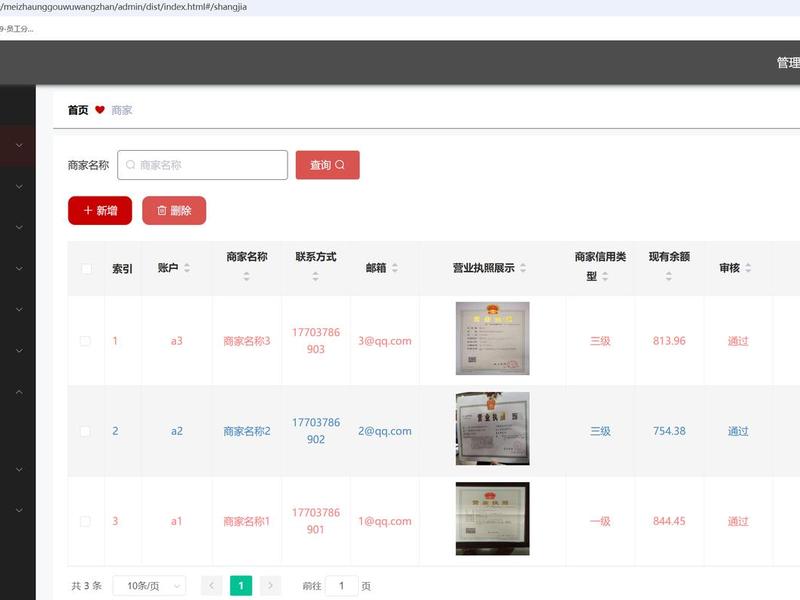The image size is (800, 600).
Task: Click the 商家 breadcrumb text
Action: click(121, 110)
